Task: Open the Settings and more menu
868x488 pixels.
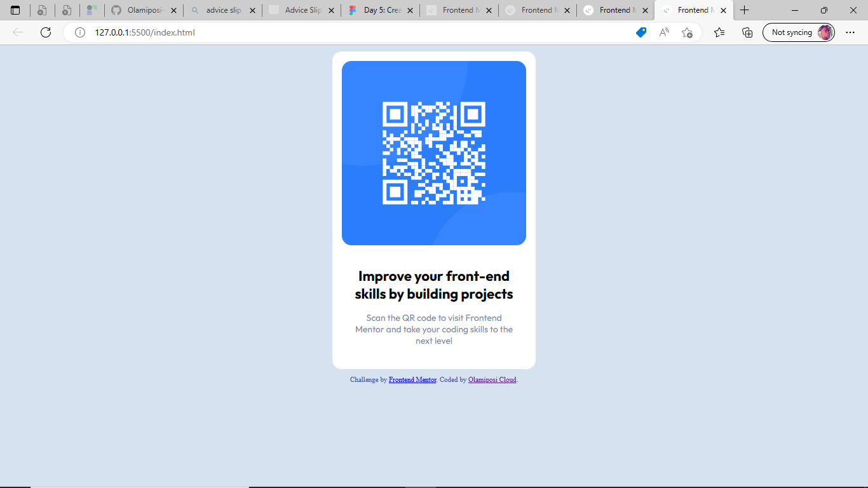Action: coord(850,32)
